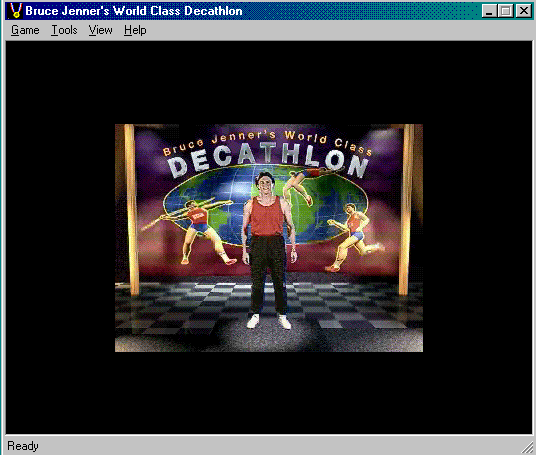
Task: Click the 'Ready' status bar text
Action: click(23, 446)
